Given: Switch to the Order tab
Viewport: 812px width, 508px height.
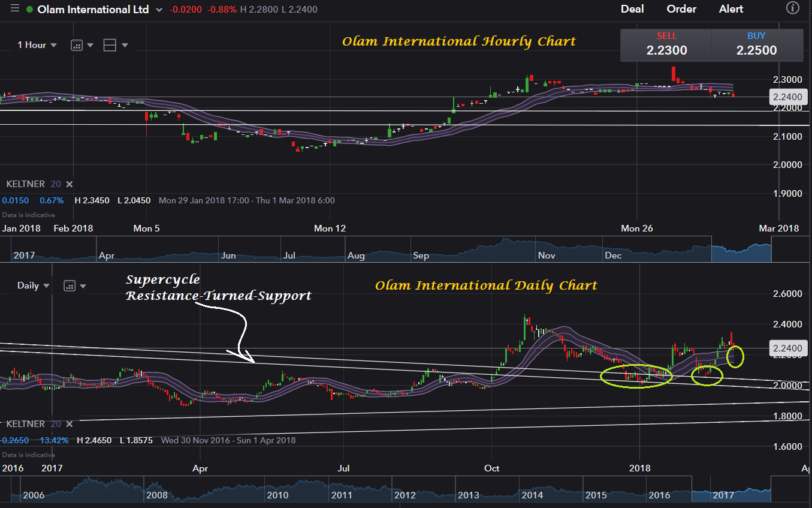Looking at the screenshot, I should tap(681, 9).
